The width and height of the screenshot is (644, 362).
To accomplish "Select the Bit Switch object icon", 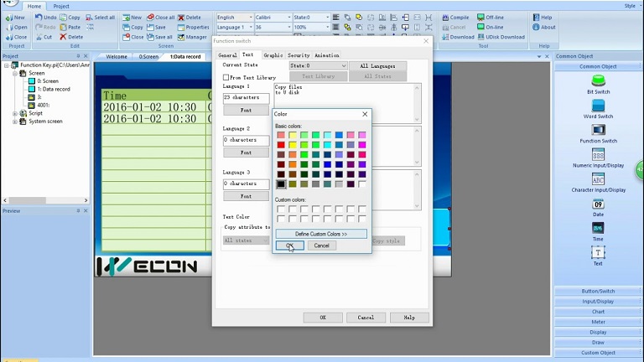I will coord(598,80).
